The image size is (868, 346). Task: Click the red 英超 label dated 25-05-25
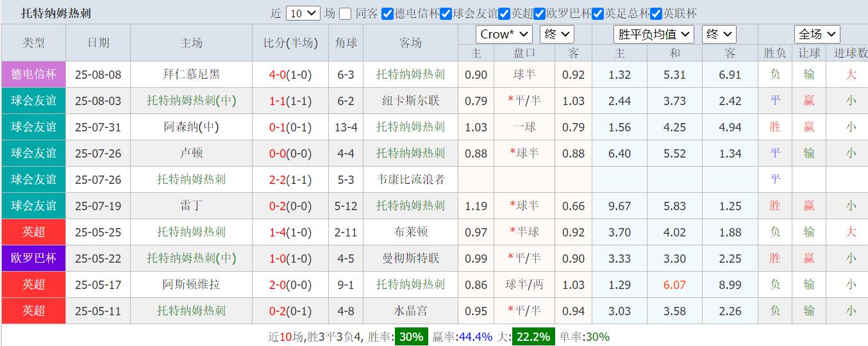click(x=33, y=232)
